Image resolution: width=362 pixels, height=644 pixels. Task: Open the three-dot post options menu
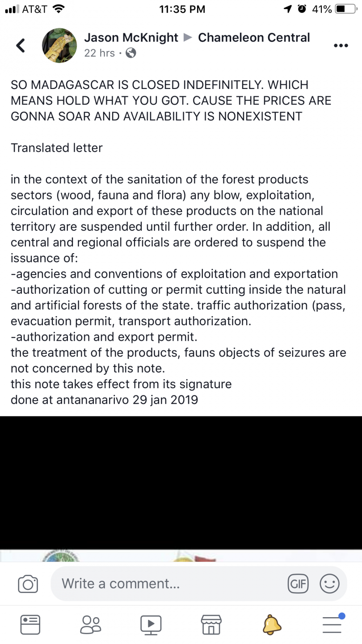coord(341,45)
